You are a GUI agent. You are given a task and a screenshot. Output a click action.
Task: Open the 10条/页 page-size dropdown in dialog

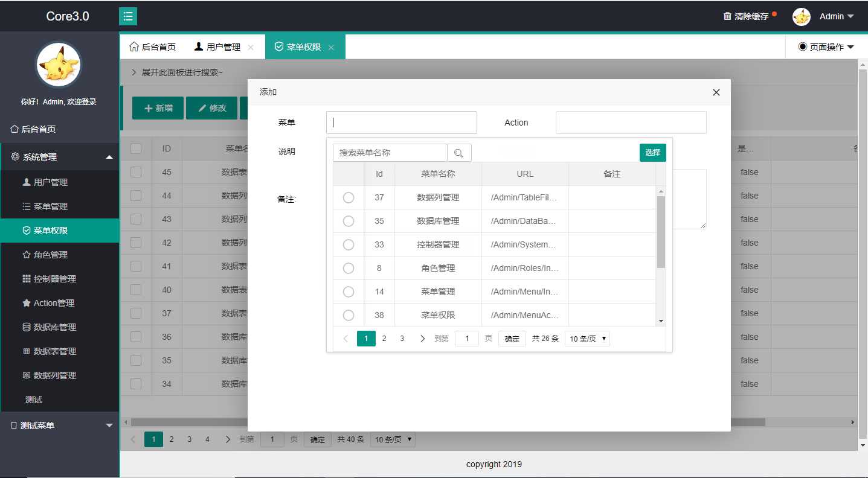(x=587, y=339)
